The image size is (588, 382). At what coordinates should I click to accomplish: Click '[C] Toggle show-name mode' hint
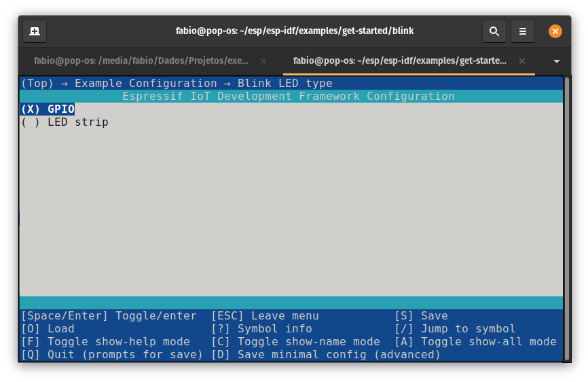(x=295, y=342)
